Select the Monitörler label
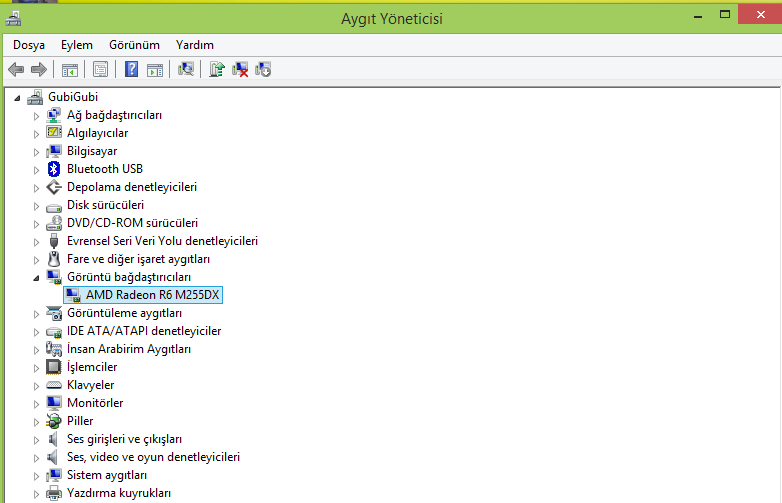Viewport: 782px width, 503px height. tap(95, 403)
